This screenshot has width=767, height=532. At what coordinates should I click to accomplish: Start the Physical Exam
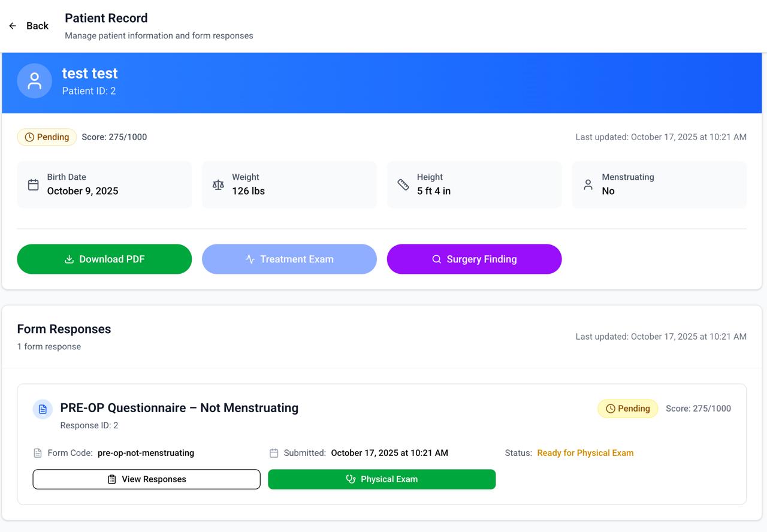[x=382, y=479]
